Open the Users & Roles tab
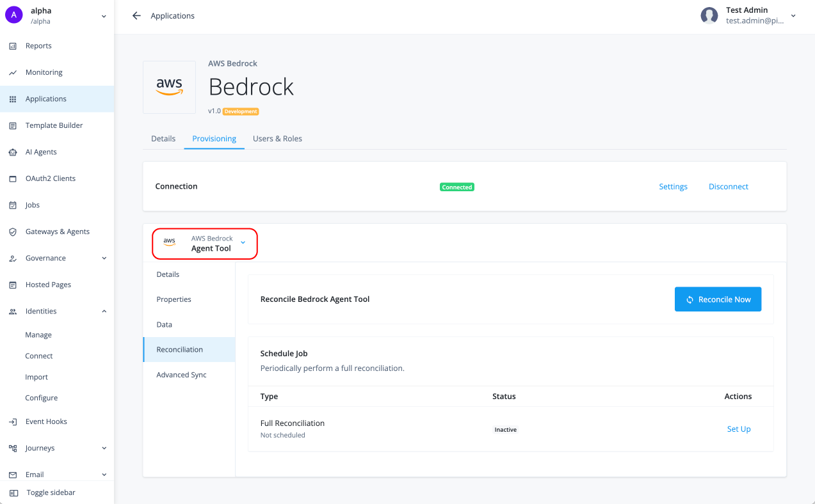This screenshot has width=815, height=504. (277, 139)
